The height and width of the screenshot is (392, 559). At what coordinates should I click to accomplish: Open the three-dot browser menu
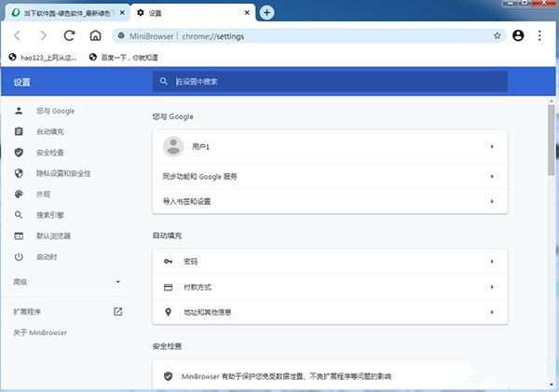click(x=540, y=35)
